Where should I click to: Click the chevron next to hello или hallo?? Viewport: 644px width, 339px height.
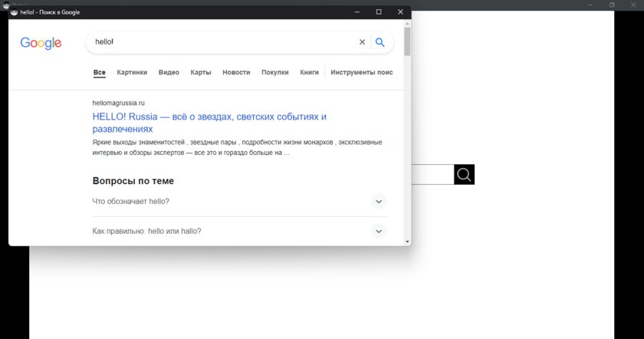pos(379,232)
